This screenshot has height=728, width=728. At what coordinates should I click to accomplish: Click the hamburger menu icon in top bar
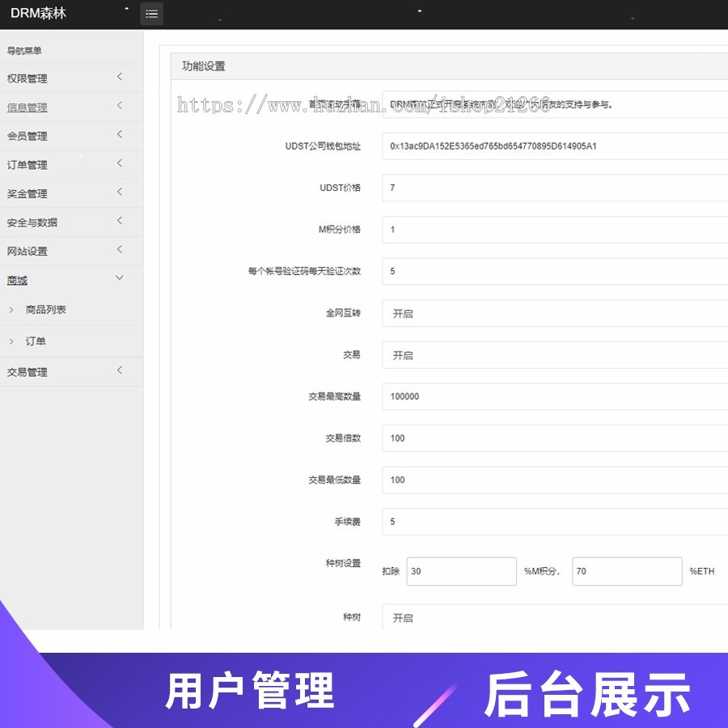(151, 14)
